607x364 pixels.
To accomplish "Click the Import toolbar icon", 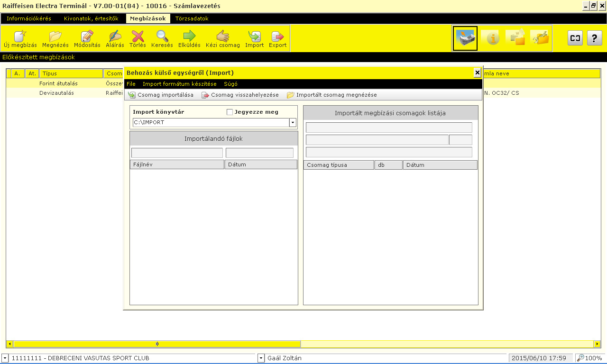I will click(255, 38).
